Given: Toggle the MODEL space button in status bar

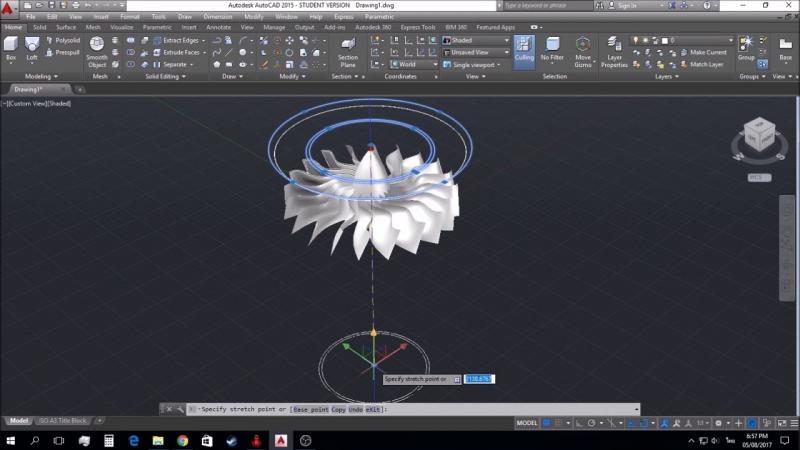Looking at the screenshot, I should pyautogui.click(x=526, y=423).
